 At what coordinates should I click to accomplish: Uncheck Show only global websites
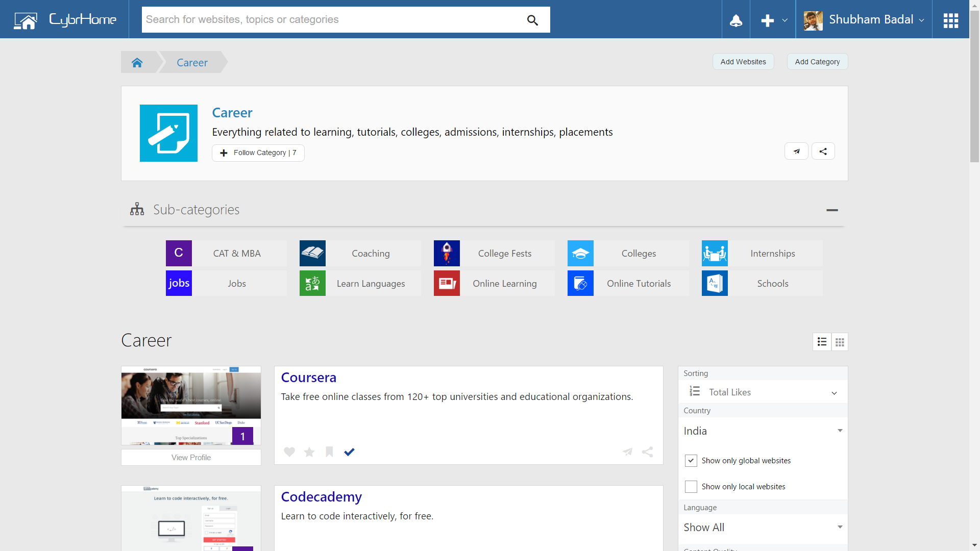pyautogui.click(x=691, y=461)
